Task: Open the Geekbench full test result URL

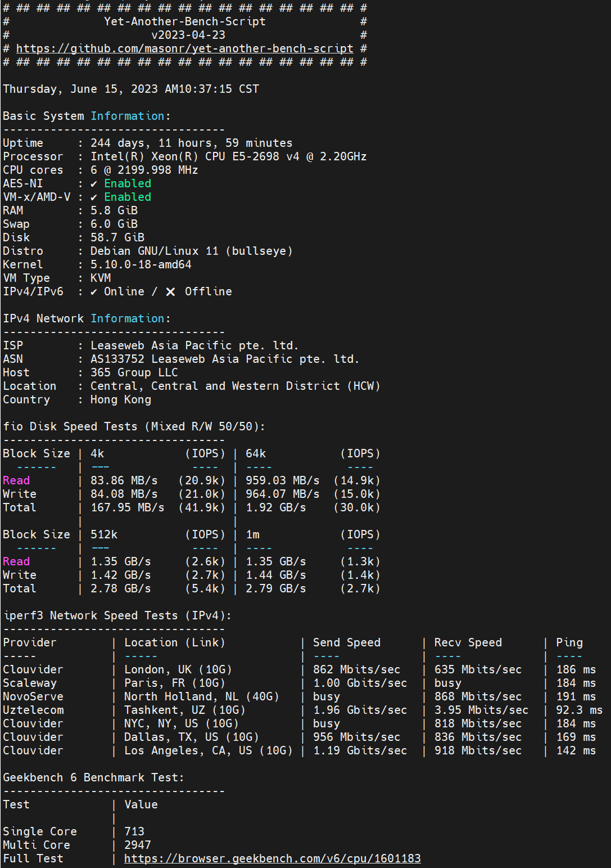Action: click(272, 858)
